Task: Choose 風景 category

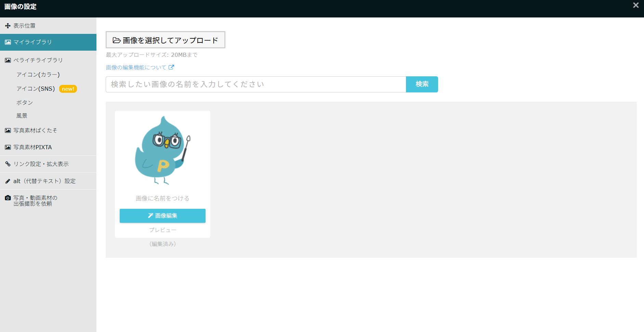Action: pos(22,116)
